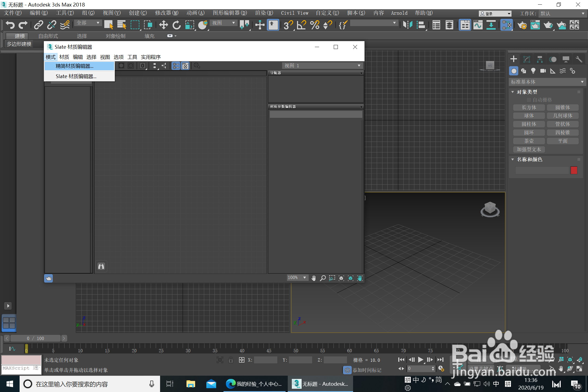588x392 pixels.
Task: Choose Slate 材质编辑器 menu entry
Action: coord(79,76)
